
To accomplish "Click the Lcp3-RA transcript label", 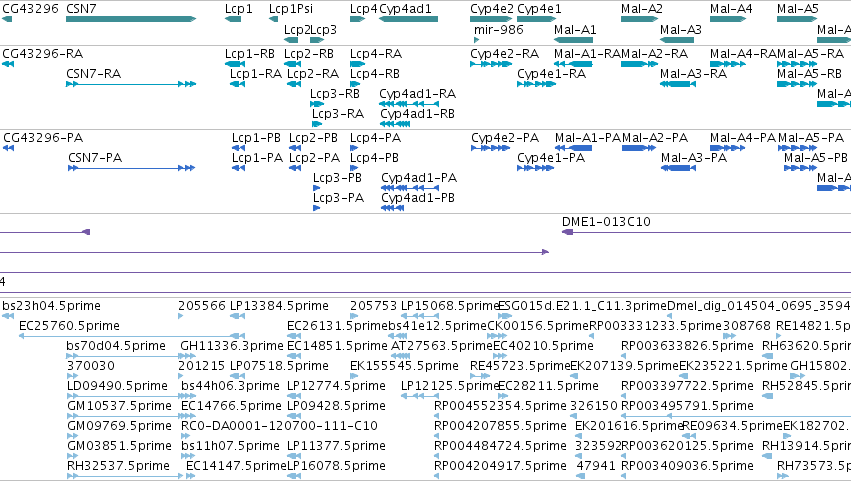I will [x=338, y=114].
